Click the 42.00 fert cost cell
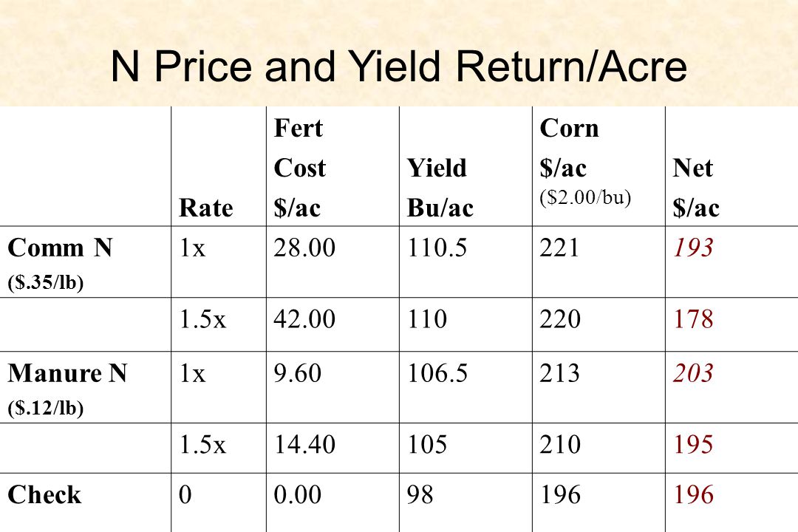This screenshot has width=798, height=532. 304,319
